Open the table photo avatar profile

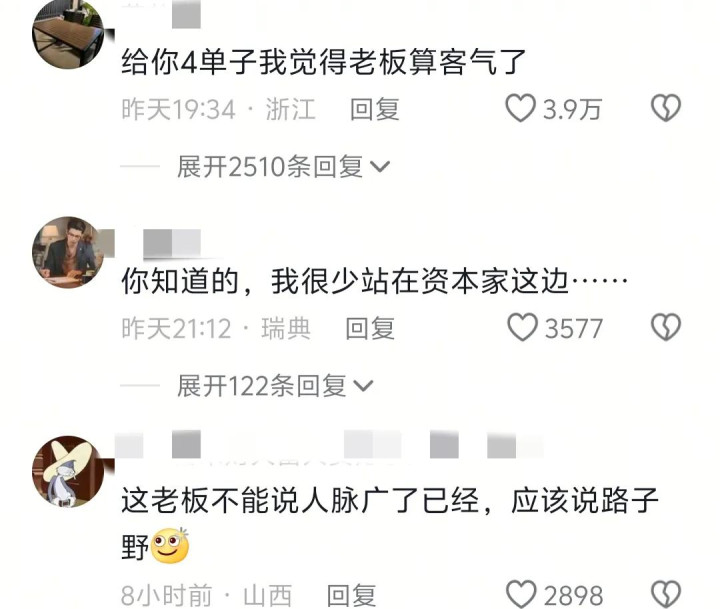click(68, 33)
